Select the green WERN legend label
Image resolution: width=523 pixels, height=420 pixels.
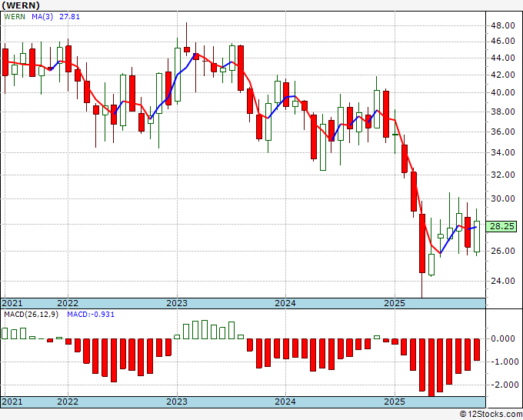15,17
